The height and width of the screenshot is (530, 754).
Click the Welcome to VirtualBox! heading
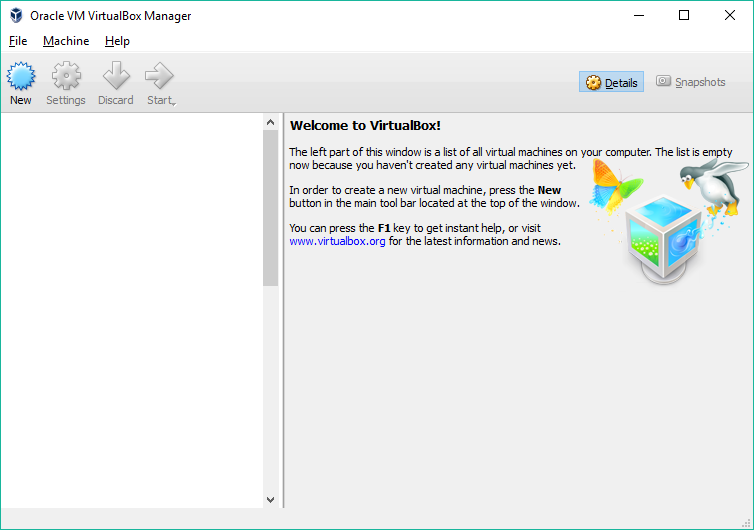[365, 126]
